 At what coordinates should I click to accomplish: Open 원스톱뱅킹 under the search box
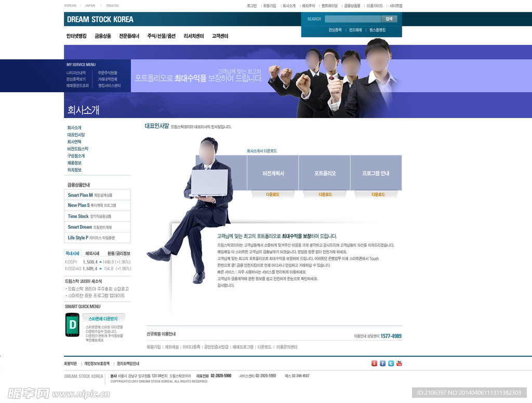(x=377, y=30)
